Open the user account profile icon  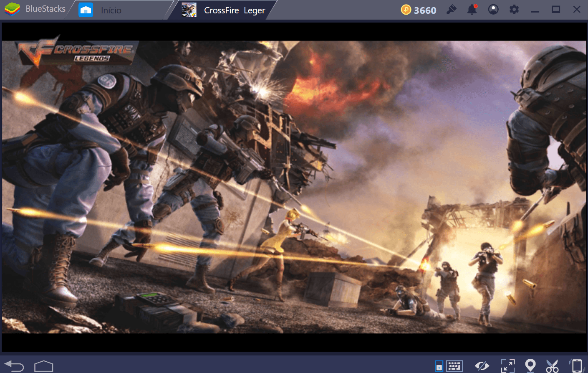pos(493,9)
